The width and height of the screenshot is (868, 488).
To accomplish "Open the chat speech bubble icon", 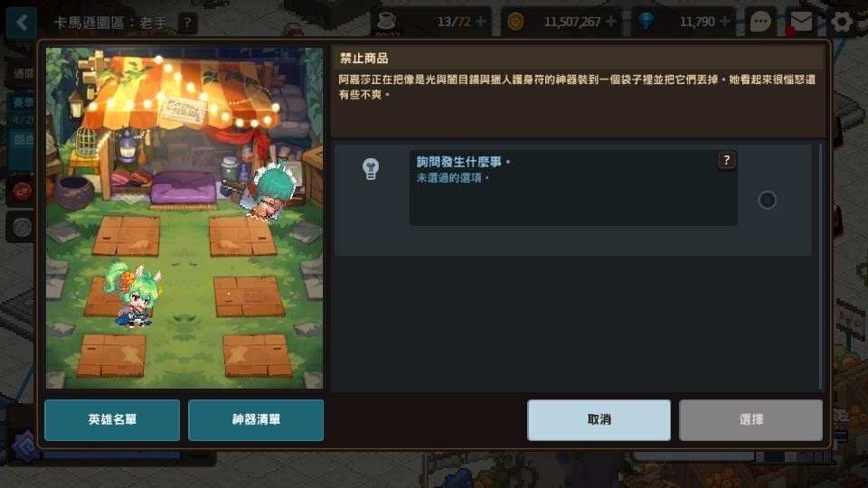I will 760,22.
